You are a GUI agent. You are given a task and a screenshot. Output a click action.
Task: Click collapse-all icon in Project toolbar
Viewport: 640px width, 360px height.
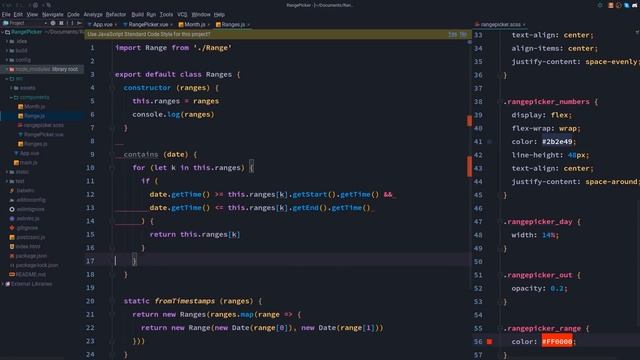coord(61,23)
